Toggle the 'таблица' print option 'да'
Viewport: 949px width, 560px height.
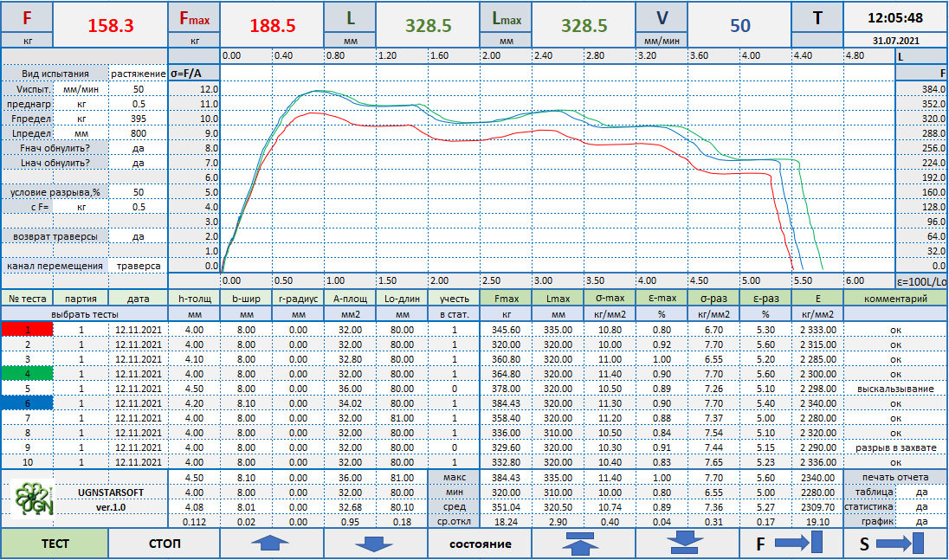click(x=921, y=492)
